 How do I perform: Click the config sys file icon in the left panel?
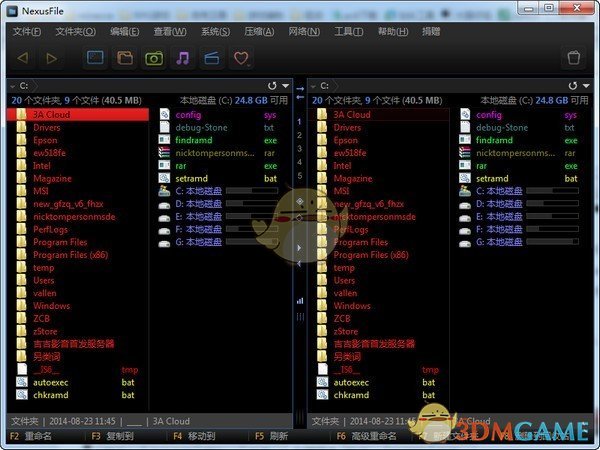164,114
